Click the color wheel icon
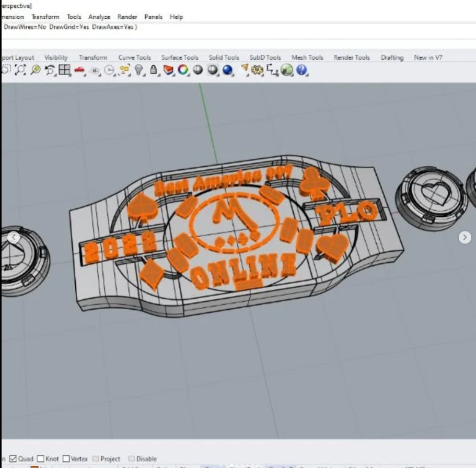 pos(183,70)
